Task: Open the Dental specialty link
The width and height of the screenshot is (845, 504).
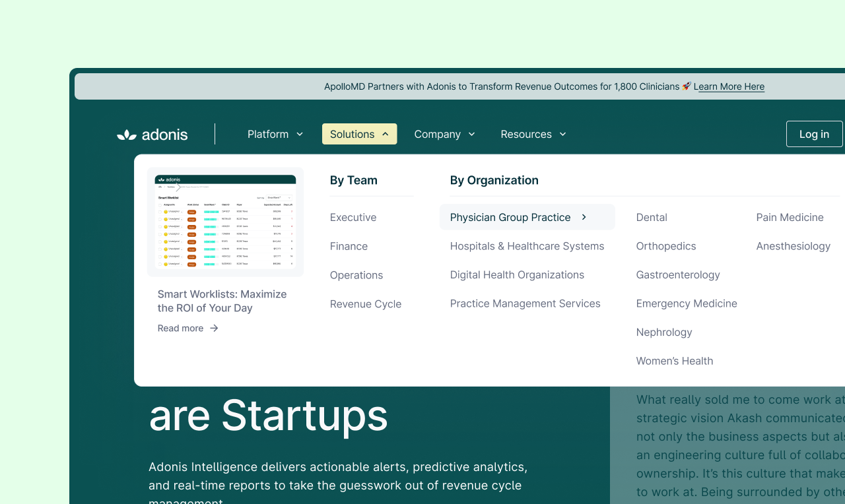Action: [652, 217]
